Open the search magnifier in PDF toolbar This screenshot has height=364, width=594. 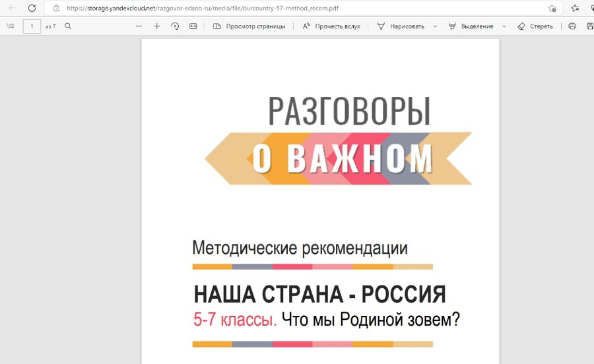[68, 26]
